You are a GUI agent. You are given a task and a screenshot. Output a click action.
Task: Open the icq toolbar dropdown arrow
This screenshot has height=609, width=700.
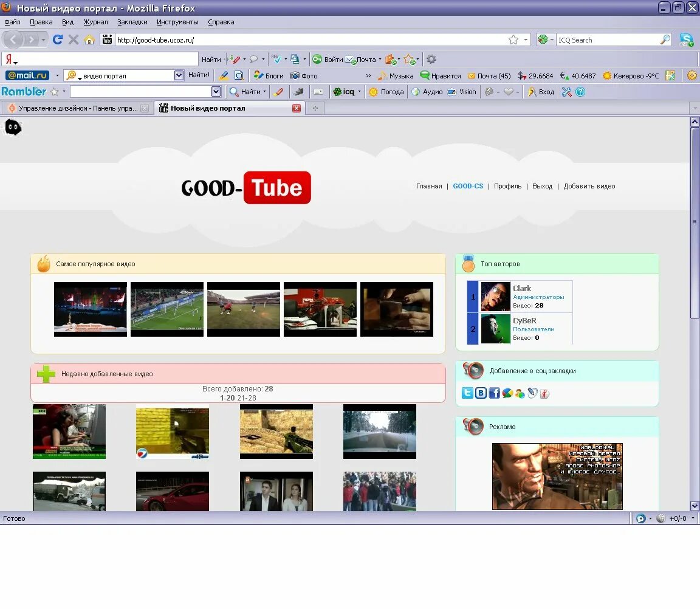coord(359,92)
